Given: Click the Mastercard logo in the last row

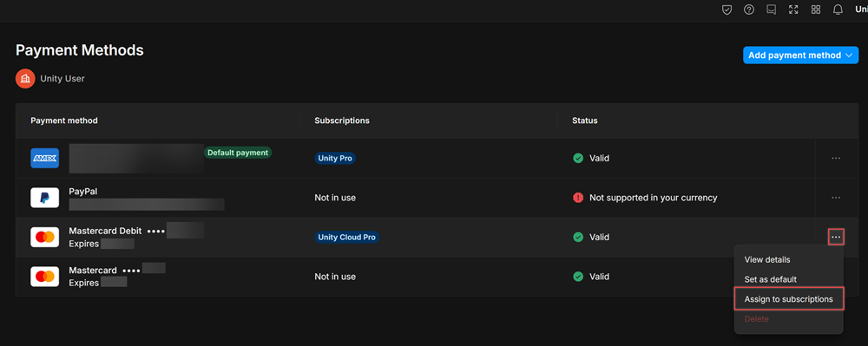Looking at the screenshot, I should pyautogui.click(x=45, y=277).
